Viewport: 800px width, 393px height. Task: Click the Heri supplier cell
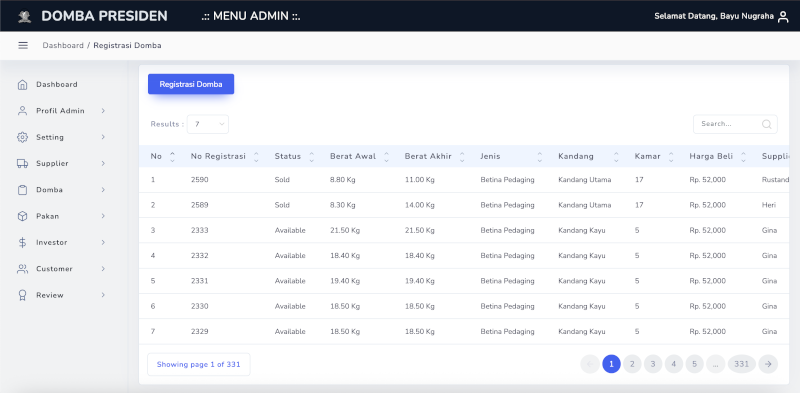tap(769, 205)
